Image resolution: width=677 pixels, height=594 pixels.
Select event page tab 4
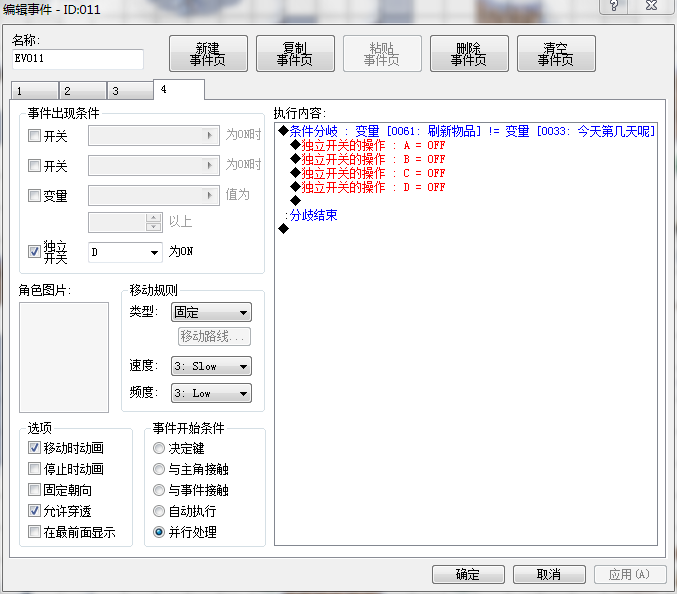click(179, 89)
